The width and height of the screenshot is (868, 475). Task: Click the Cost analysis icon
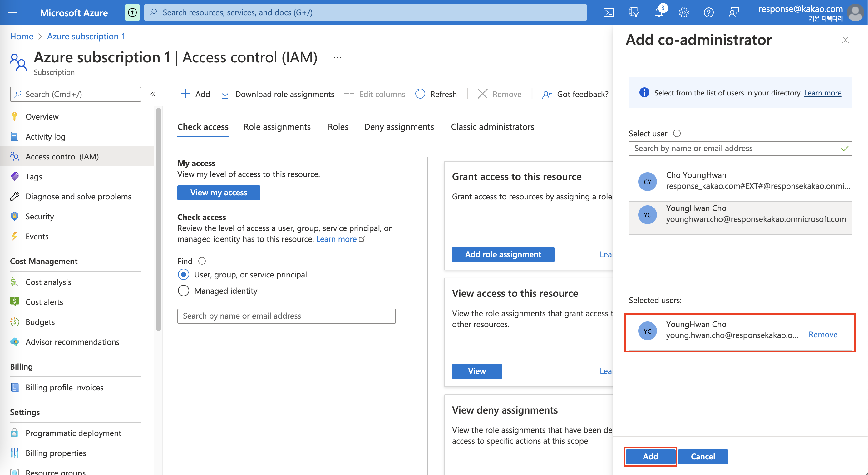16,282
